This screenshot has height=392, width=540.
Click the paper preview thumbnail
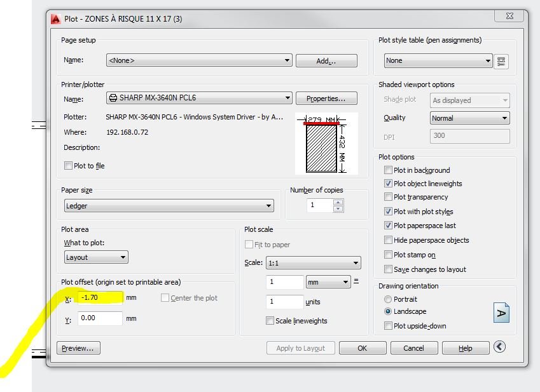326,144
